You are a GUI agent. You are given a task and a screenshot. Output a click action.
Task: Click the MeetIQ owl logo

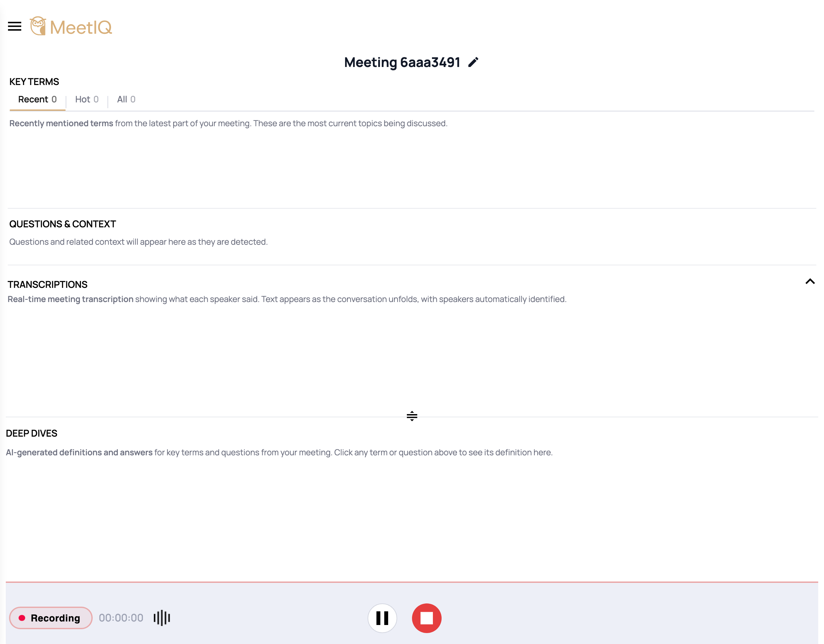pos(71,26)
